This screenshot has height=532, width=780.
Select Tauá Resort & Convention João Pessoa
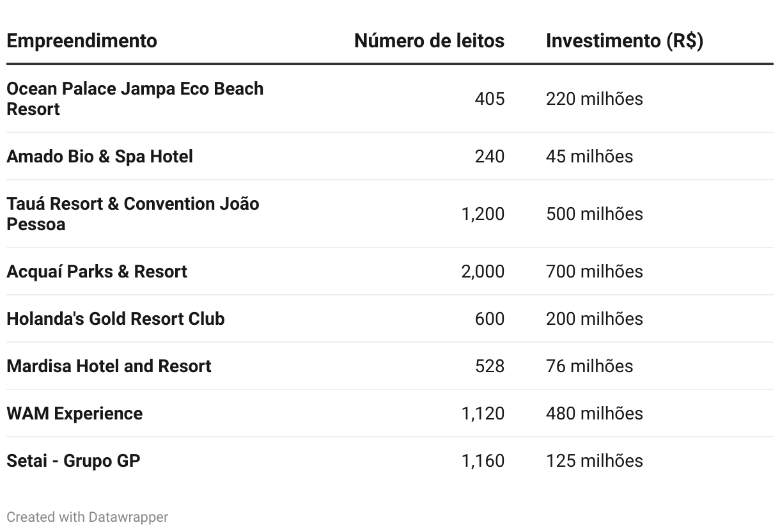click(x=133, y=214)
